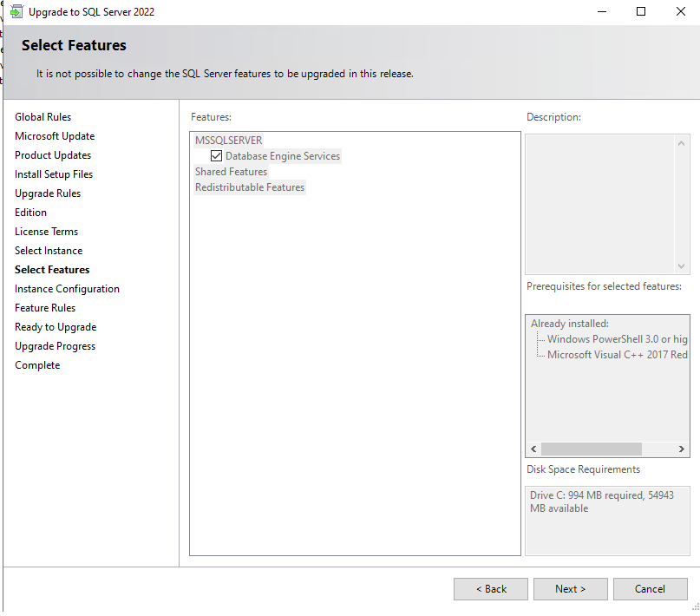Click the prerequisites horizontal scrollbar thumb

coord(592,449)
